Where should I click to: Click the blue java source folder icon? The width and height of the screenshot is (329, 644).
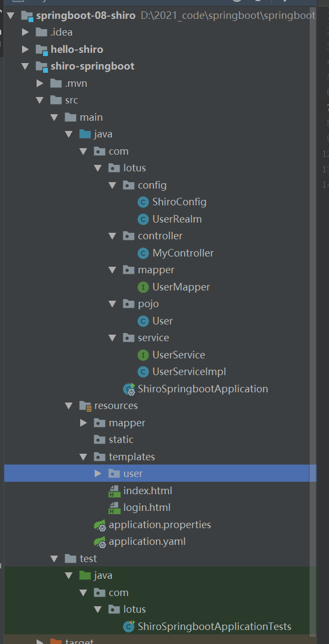point(85,134)
